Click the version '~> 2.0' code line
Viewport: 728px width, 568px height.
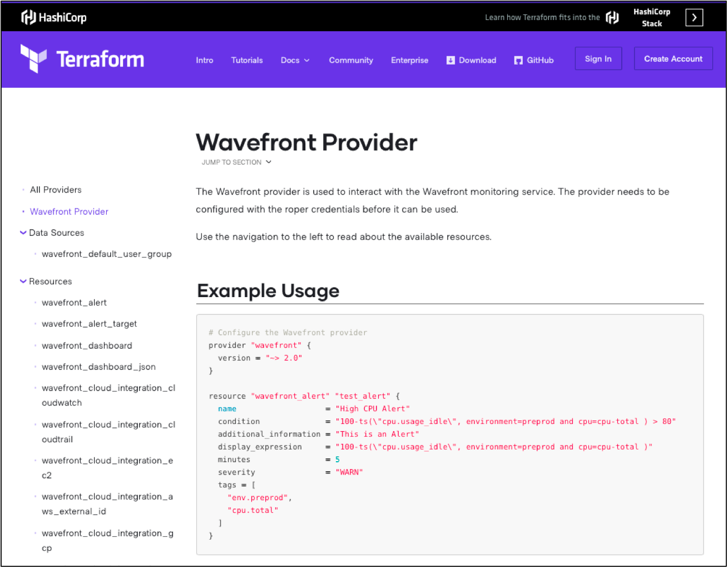point(260,358)
